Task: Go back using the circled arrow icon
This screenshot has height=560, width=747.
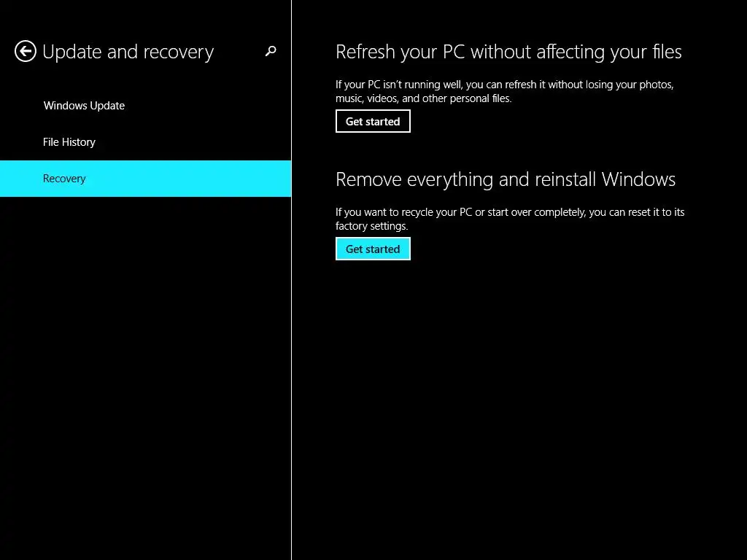Action: [x=26, y=52]
